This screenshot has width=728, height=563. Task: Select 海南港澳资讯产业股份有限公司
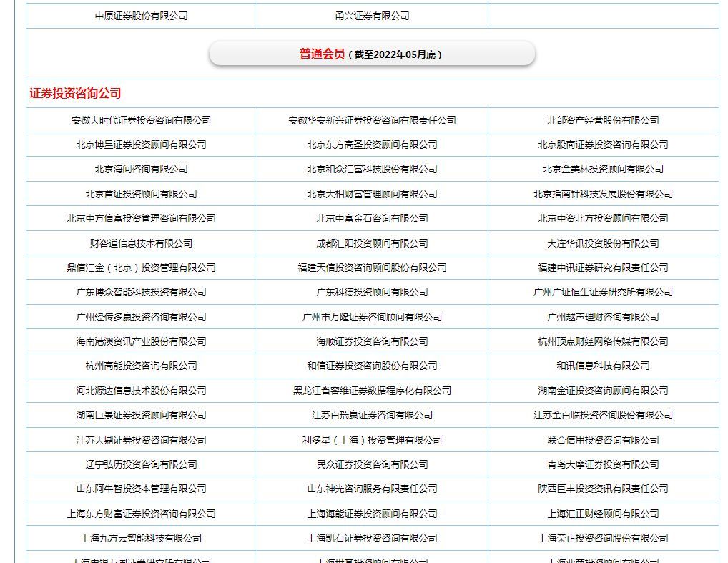tap(141, 341)
